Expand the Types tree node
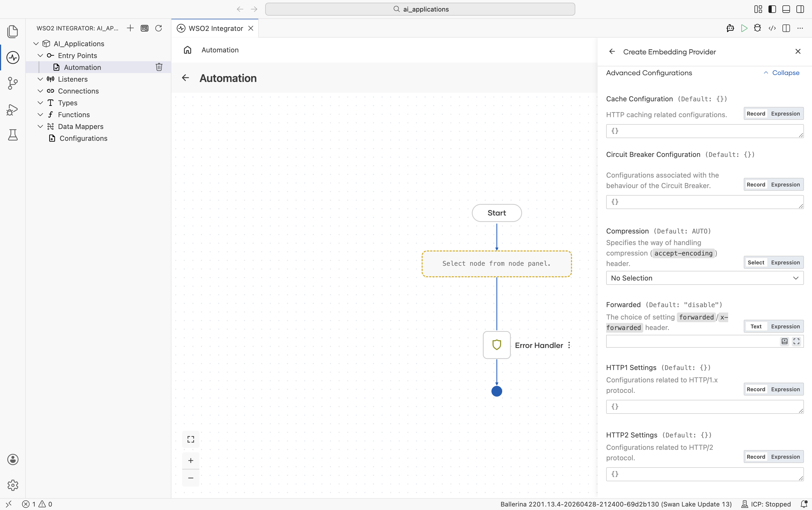 point(40,103)
